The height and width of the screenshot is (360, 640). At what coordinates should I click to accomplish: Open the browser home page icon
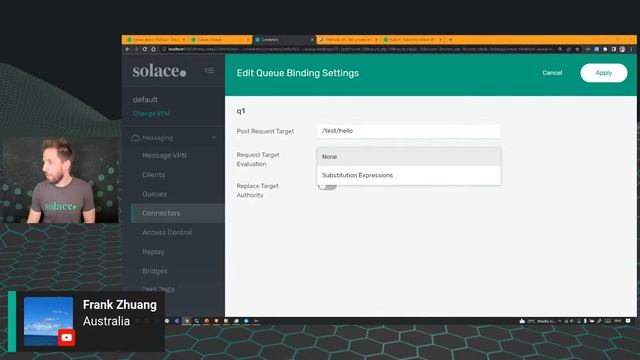(x=153, y=49)
